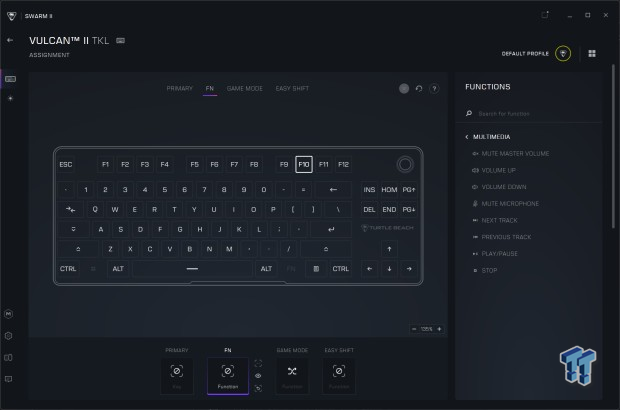620x410 pixels.
Task: Click the search for function field
Action: point(530,114)
